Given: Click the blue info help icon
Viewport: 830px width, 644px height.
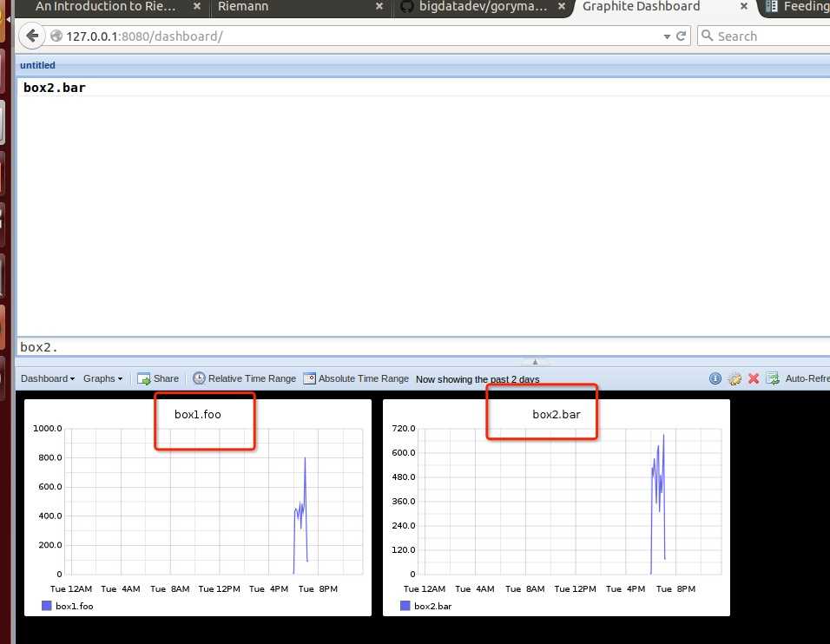Looking at the screenshot, I should click(x=715, y=379).
